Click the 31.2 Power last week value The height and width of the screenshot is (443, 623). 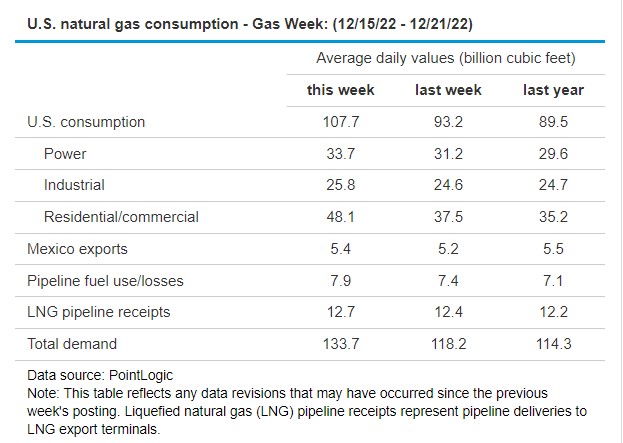[447, 154]
